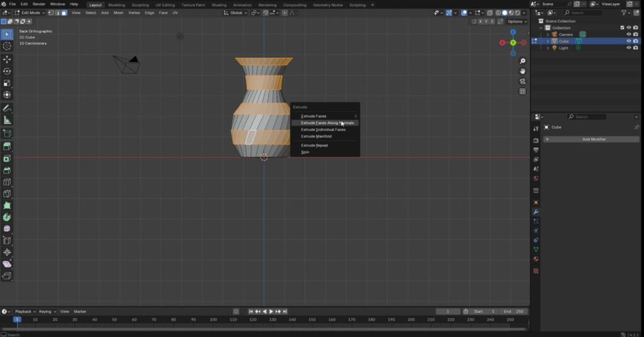This screenshot has height=337, width=644.
Task: Switch to orthographic grid view icon
Action: 523,91
